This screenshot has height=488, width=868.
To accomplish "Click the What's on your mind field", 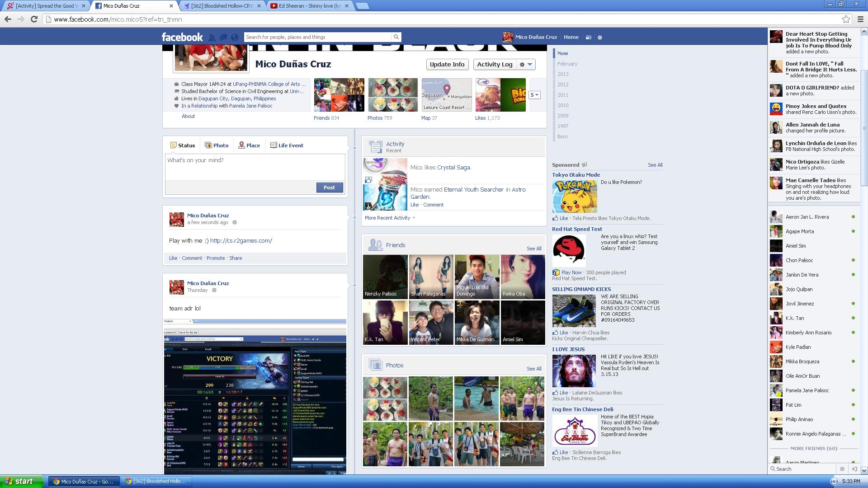I will 255,166.
